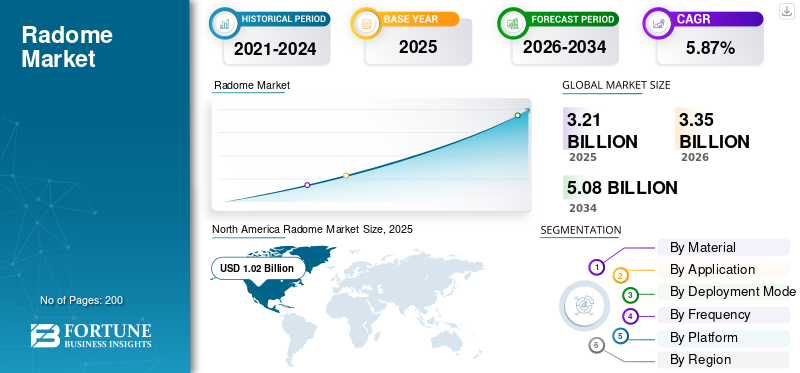Click the Forecast Period green chart icon

(512, 23)
